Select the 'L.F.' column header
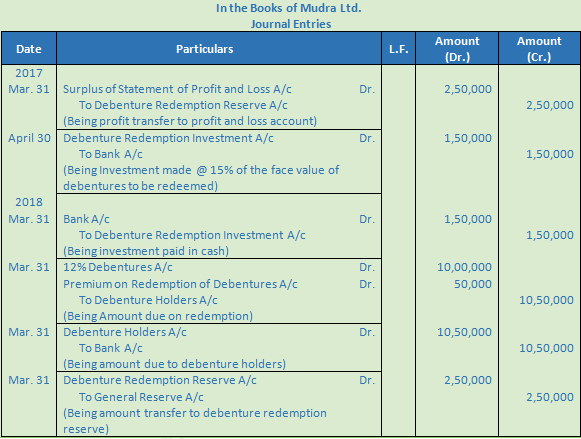This screenshot has height=439, width=581. point(398,49)
